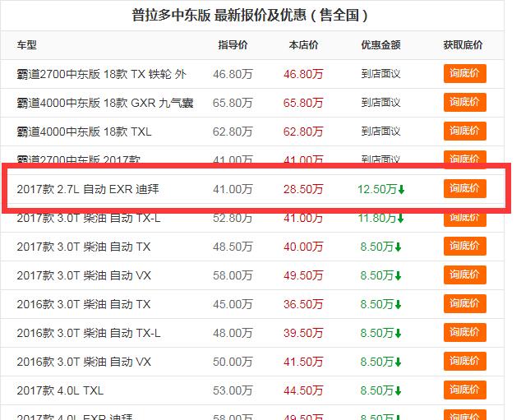Open model 霸道4000中东版 18款 GXR 九气囊
This screenshot has width=521, height=420.
105,103
